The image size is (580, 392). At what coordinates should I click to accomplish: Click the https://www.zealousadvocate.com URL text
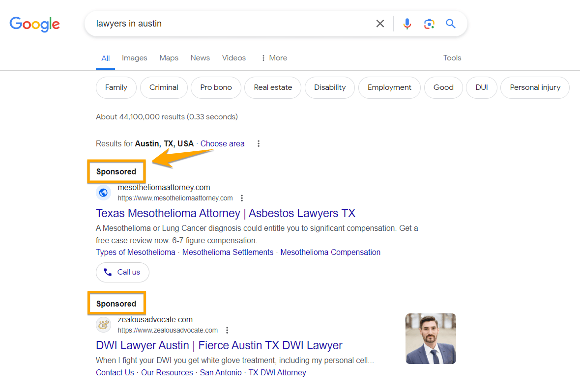[168, 330]
